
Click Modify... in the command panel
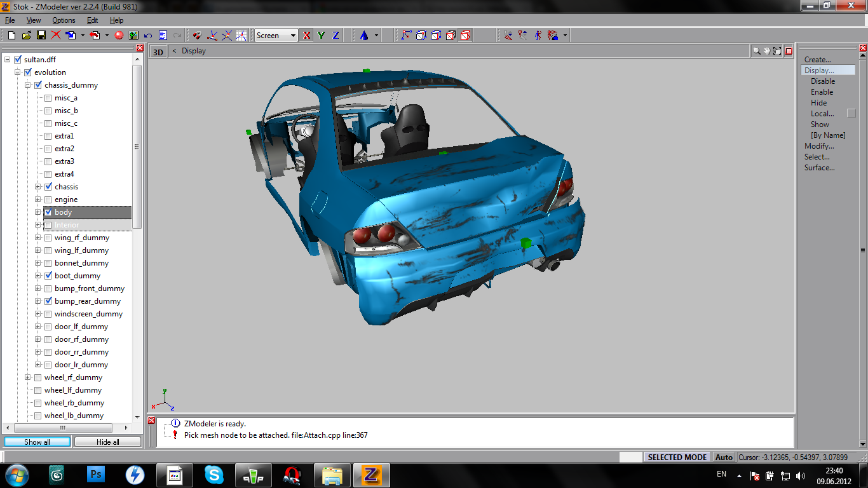pyautogui.click(x=819, y=146)
